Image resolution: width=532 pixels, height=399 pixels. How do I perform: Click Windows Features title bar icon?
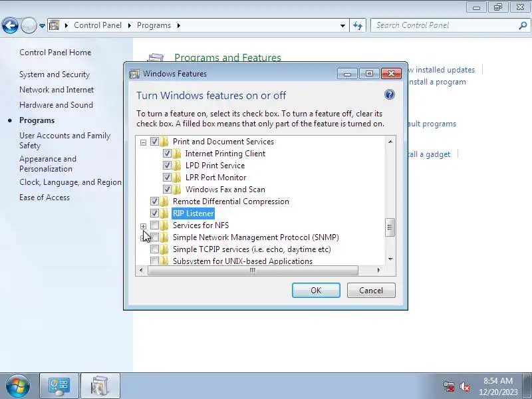pyautogui.click(x=135, y=74)
